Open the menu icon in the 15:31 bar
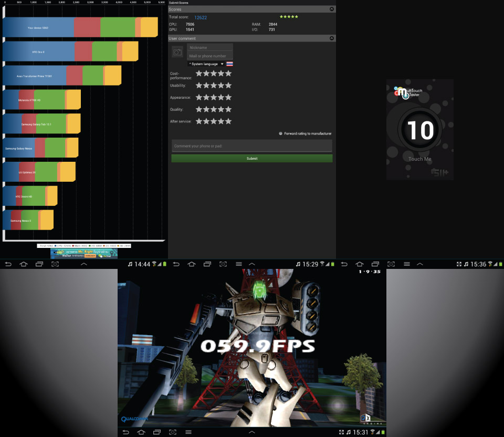This screenshot has height=437, width=504. coord(188,432)
